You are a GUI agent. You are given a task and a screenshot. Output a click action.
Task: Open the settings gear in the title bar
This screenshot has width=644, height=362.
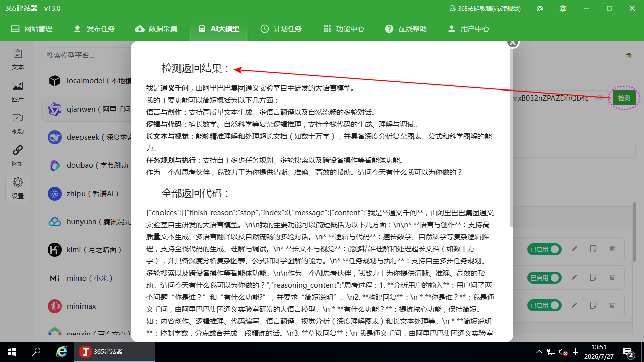click(x=563, y=8)
